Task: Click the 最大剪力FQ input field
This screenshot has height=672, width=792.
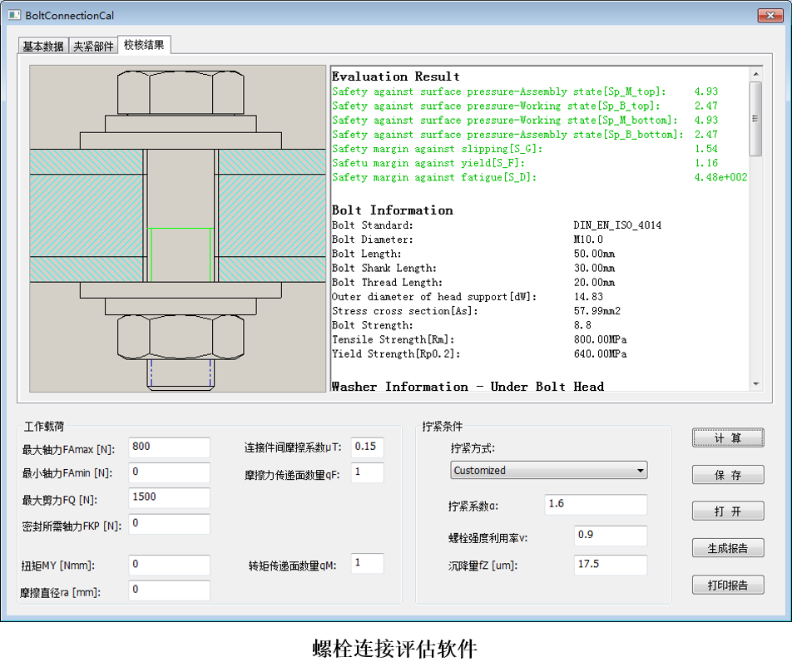Action: coord(169,498)
